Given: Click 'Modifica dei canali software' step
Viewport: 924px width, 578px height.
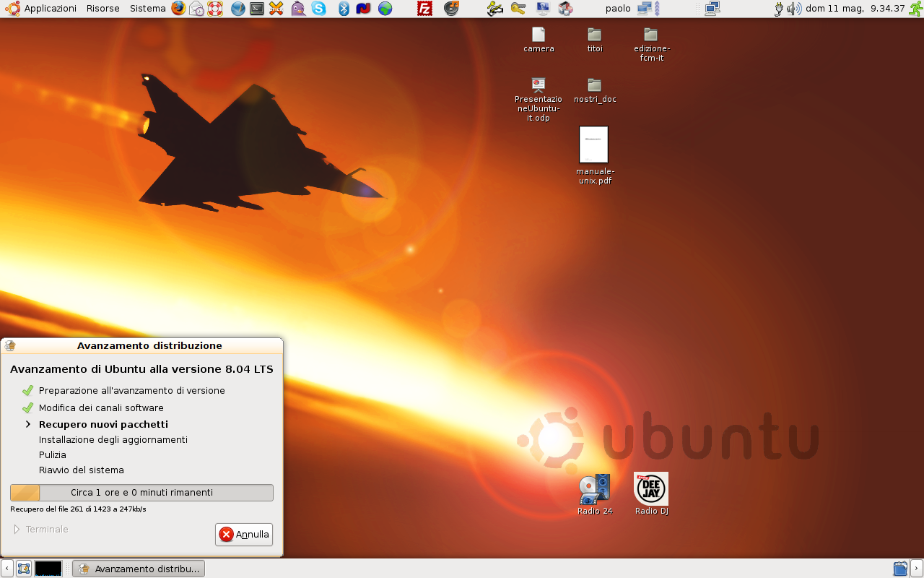Looking at the screenshot, I should [101, 407].
